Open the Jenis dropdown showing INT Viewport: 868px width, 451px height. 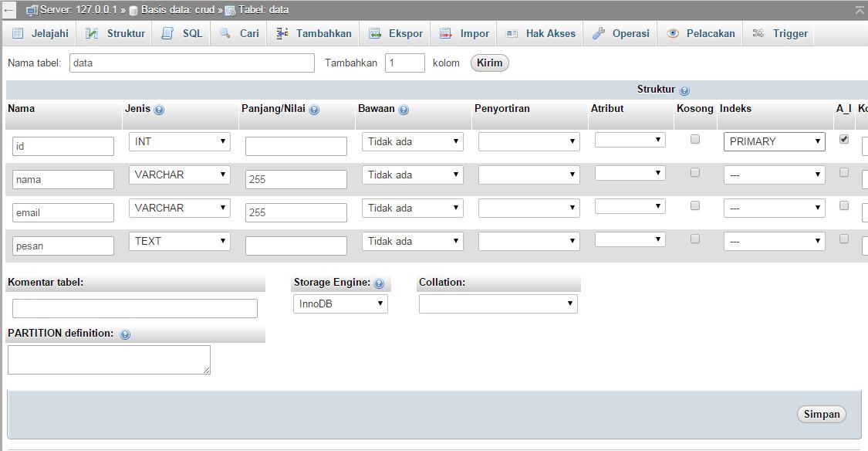pos(179,141)
